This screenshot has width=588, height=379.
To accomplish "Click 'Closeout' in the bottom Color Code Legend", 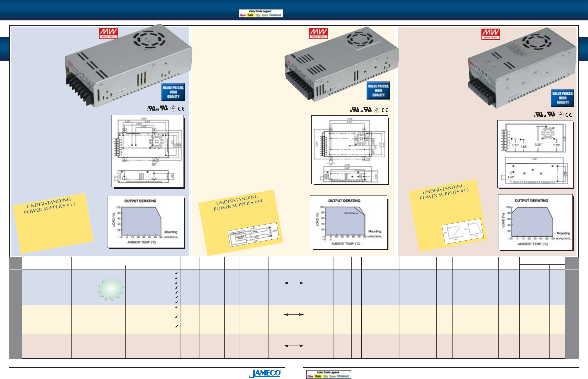I will [343, 376].
